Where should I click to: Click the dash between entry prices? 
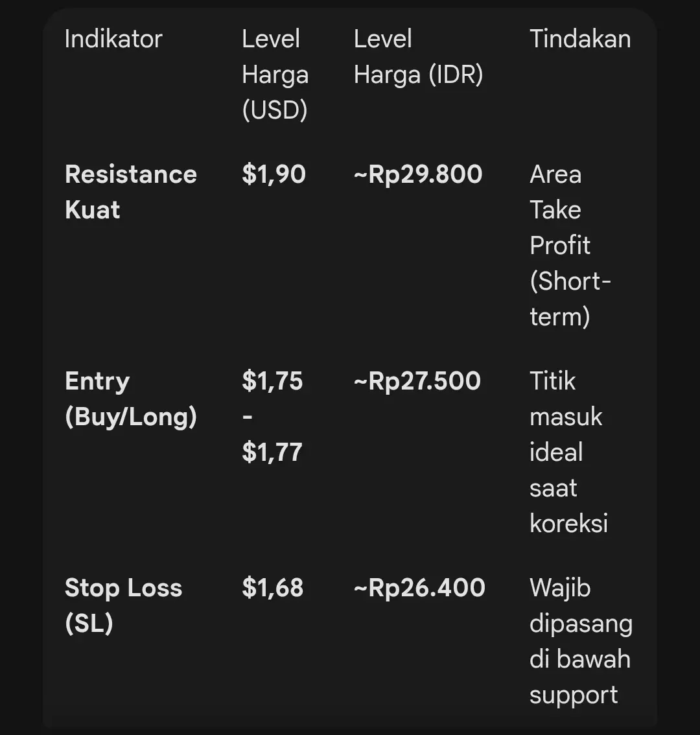(x=248, y=417)
